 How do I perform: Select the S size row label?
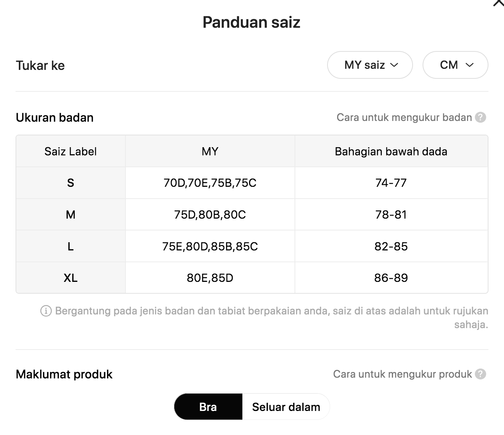pyautogui.click(x=71, y=183)
